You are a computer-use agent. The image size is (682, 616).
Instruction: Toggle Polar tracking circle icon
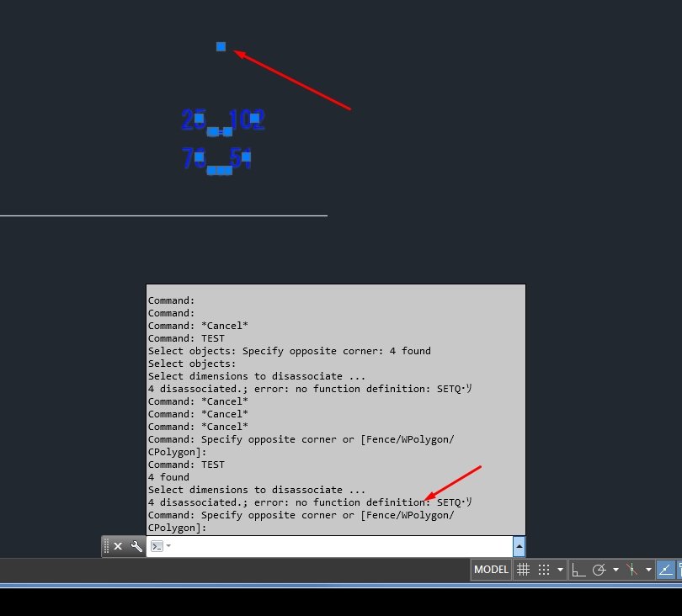(599, 570)
